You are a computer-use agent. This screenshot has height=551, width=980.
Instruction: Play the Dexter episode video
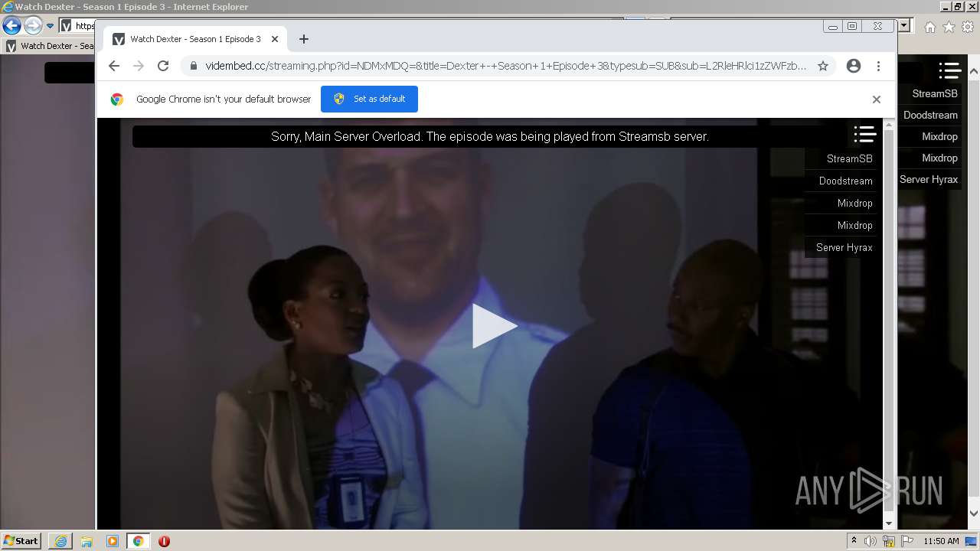(x=494, y=326)
